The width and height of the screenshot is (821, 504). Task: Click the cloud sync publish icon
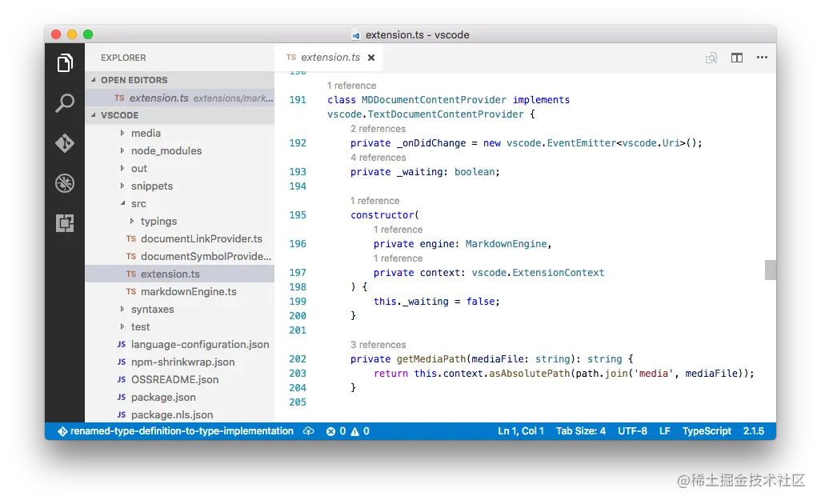click(308, 431)
